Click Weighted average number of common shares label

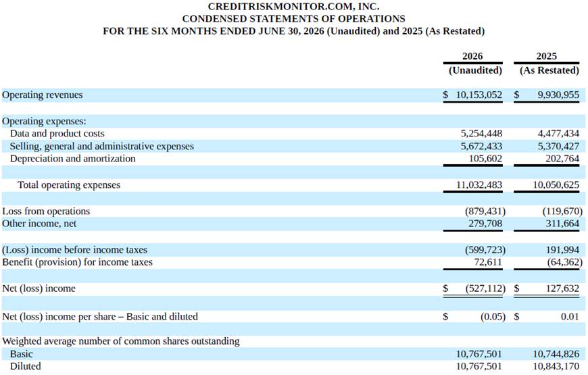tap(121, 341)
